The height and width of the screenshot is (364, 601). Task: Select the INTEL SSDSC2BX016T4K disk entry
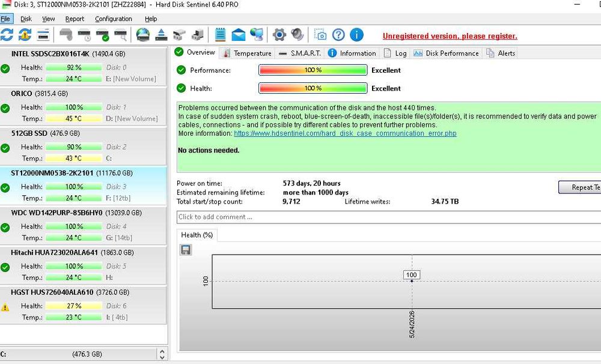tap(83, 66)
